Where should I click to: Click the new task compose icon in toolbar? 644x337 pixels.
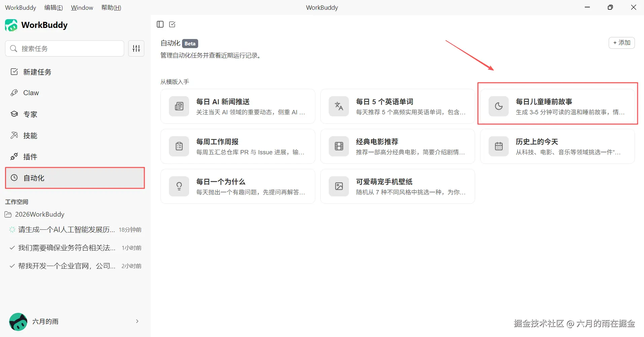pyautogui.click(x=172, y=24)
